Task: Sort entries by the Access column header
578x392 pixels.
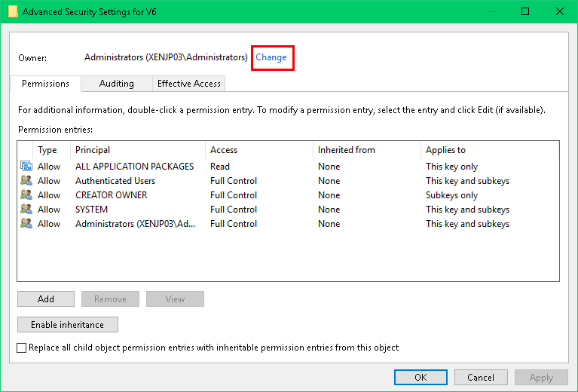Action: click(258, 150)
